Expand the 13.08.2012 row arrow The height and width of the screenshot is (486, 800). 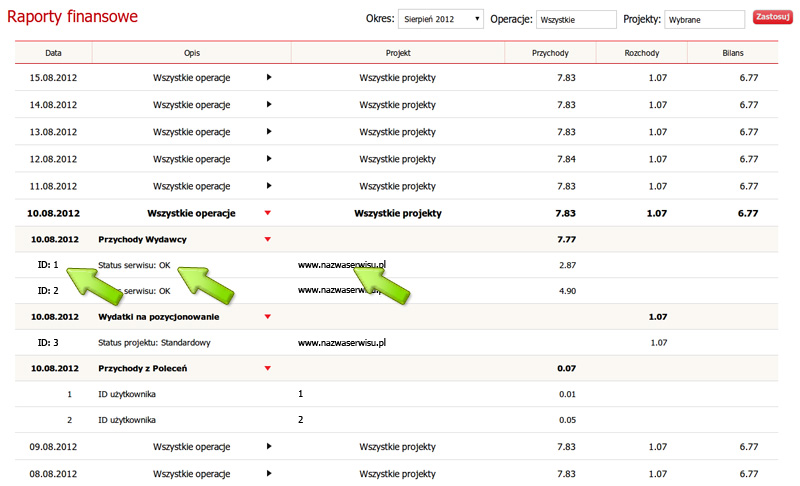[x=268, y=132]
